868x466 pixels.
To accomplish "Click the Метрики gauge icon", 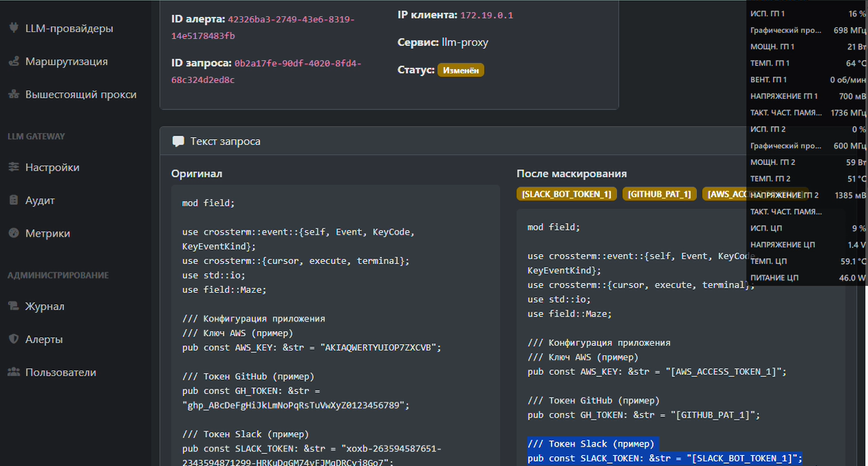I will point(13,233).
